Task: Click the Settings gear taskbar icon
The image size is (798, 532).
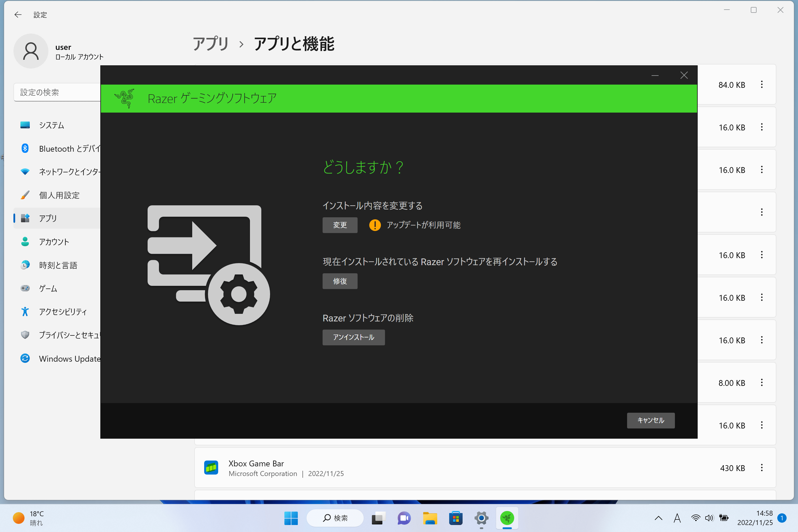Action: (x=481, y=518)
